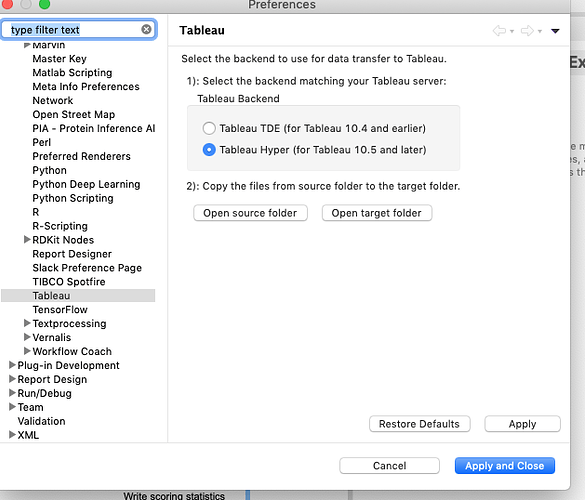Open the forward history dropdown arrow
This screenshot has height=500, width=585.
point(540,31)
